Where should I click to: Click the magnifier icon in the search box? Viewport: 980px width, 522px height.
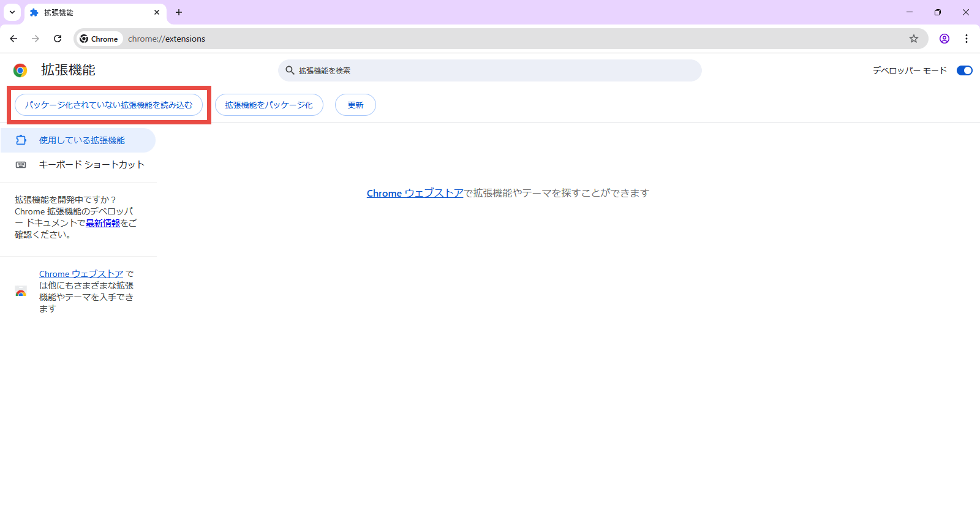click(x=290, y=70)
